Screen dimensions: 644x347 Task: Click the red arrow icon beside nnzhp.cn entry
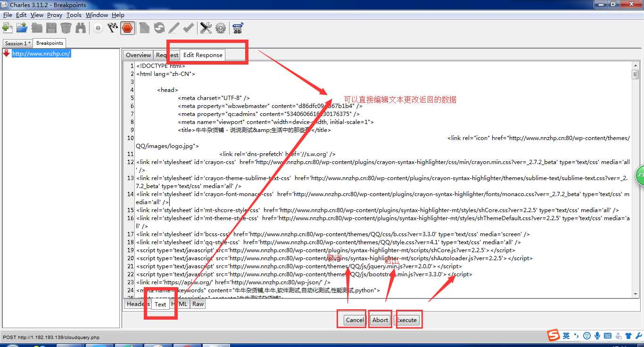point(7,53)
